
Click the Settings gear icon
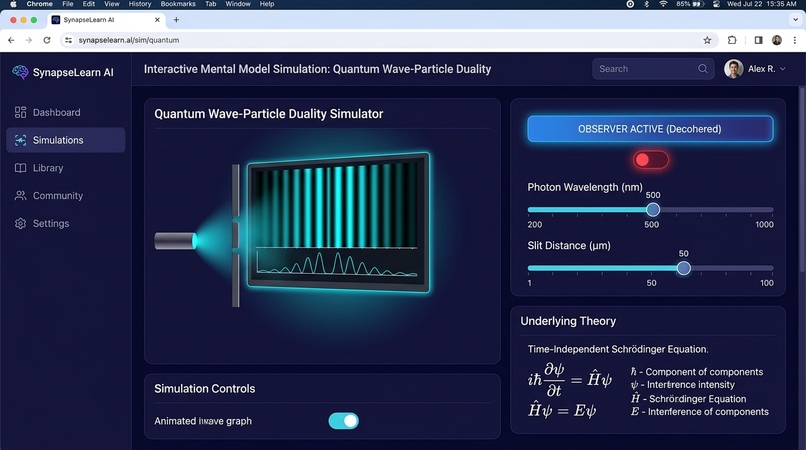tap(20, 223)
